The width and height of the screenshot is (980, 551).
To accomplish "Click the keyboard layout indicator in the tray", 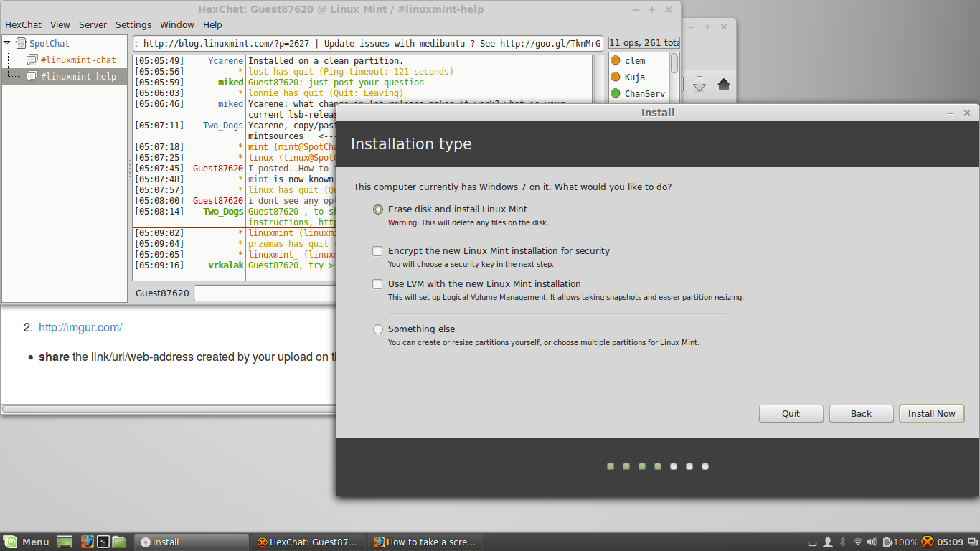I will pyautogui.click(x=813, y=543).
